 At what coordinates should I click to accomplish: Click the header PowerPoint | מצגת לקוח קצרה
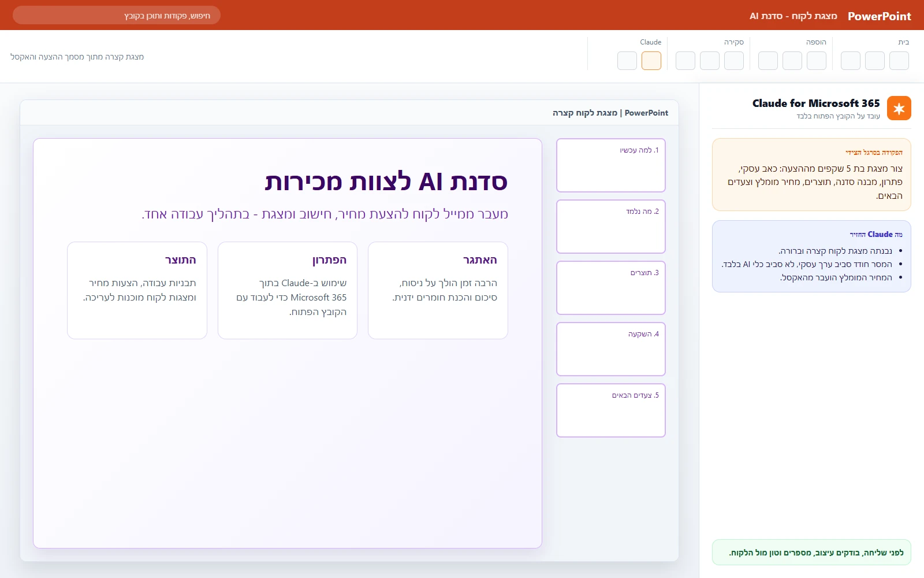[610, 113]
